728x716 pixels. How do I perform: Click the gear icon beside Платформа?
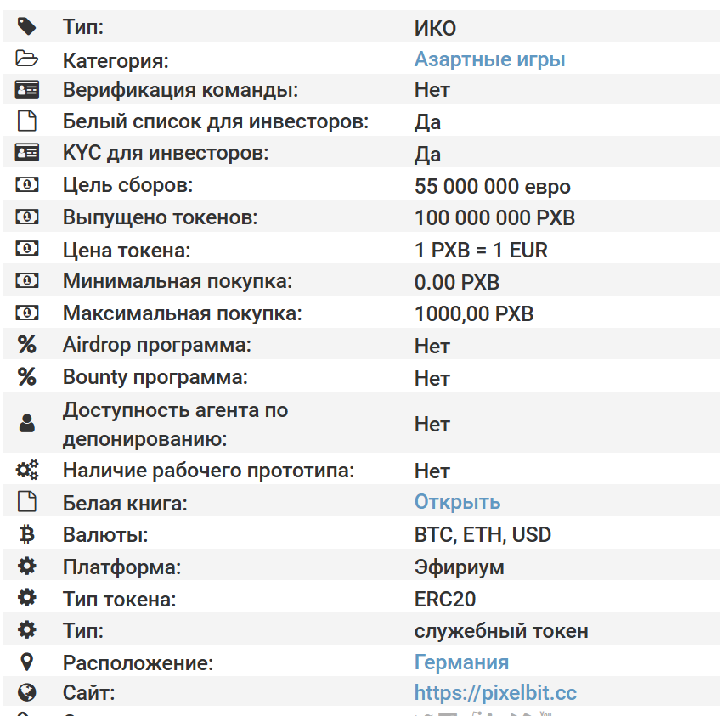pyautogui.click(x=27, y=566)
